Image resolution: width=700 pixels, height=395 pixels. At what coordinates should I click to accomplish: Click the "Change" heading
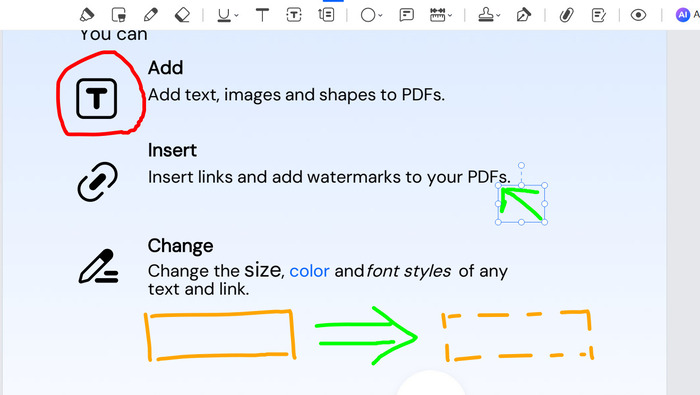point(180,245)
